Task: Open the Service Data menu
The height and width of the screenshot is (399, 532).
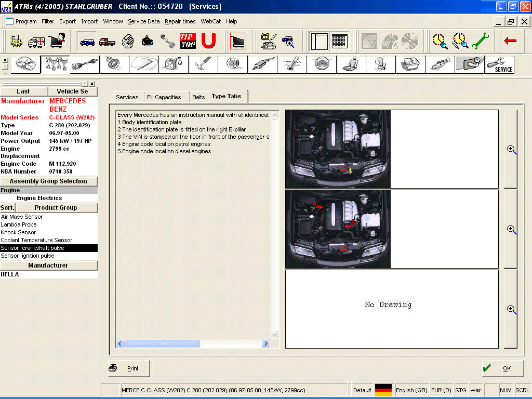Action: coord(143,21)
